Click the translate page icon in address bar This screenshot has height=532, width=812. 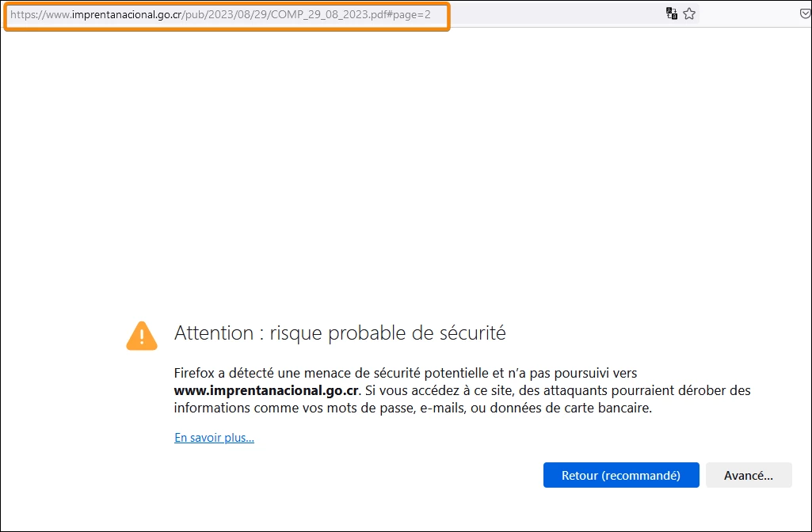672,14
